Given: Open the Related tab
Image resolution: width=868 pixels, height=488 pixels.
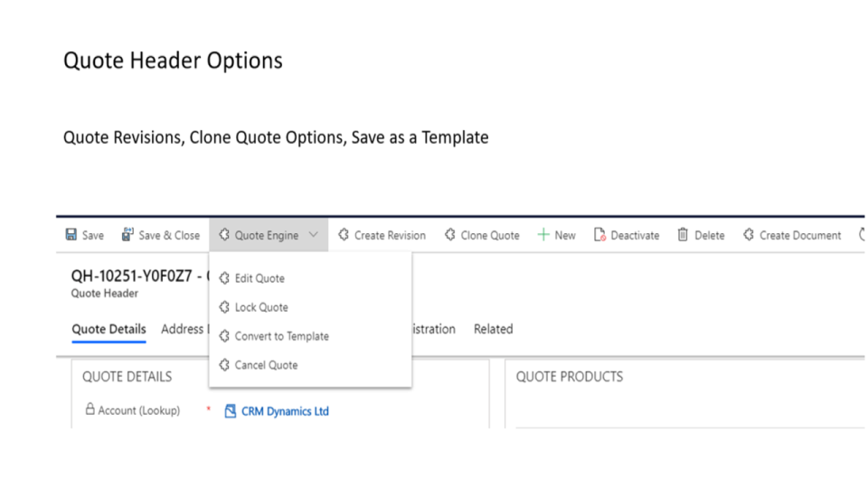Looking at the screenshot, I should click(493, 329).
